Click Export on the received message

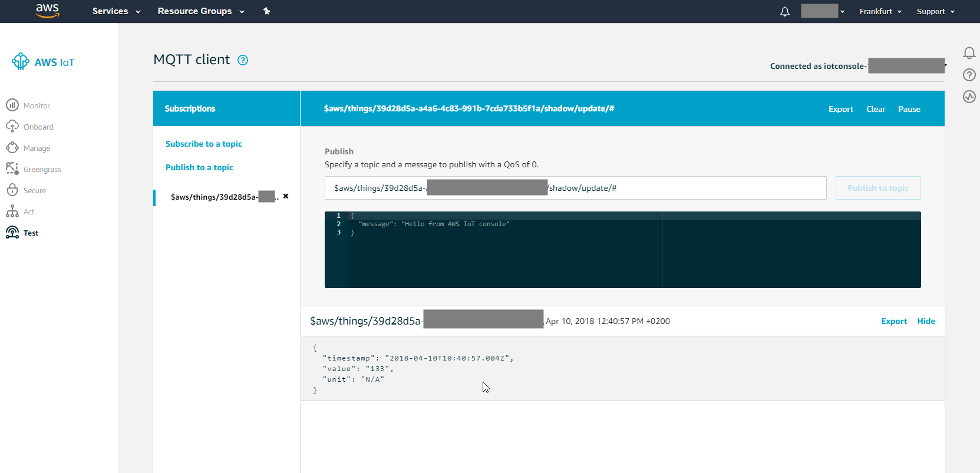tap(894, 321)
